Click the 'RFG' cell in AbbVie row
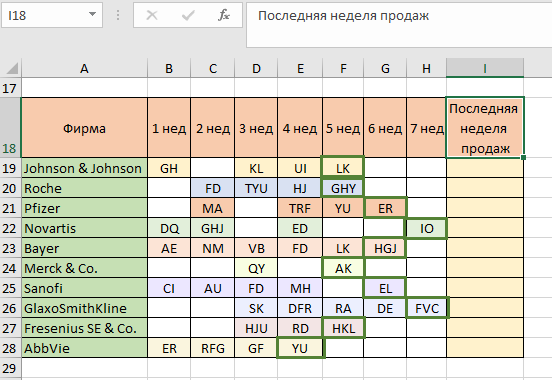 [213, 348]
